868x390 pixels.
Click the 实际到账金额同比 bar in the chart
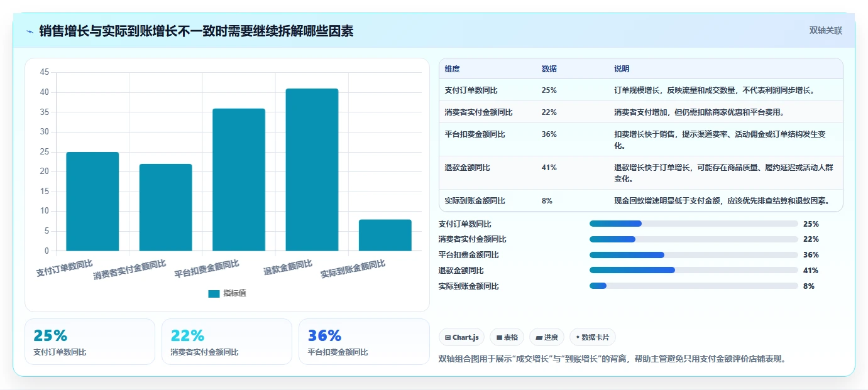pos(385,235)
